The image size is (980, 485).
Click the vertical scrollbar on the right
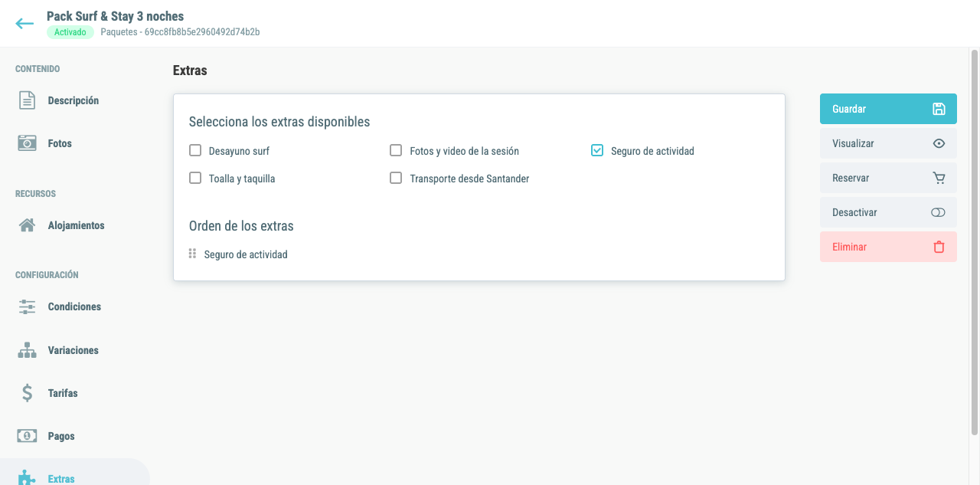(974, 242)
